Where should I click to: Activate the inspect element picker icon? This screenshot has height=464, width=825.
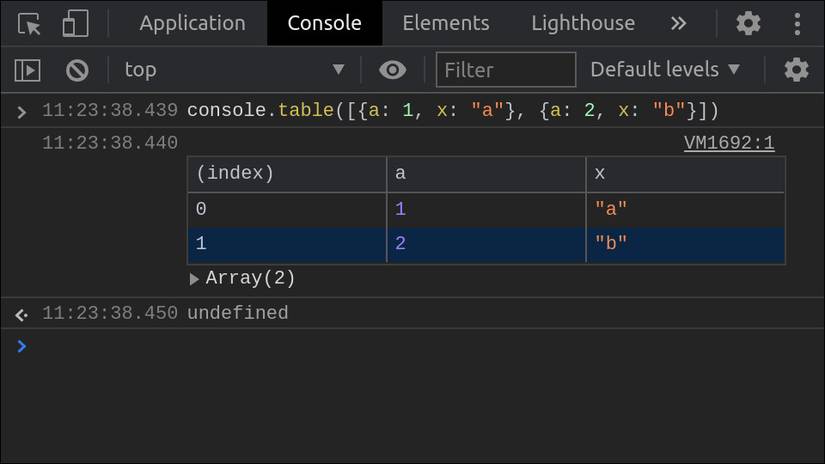pos(29,23)
